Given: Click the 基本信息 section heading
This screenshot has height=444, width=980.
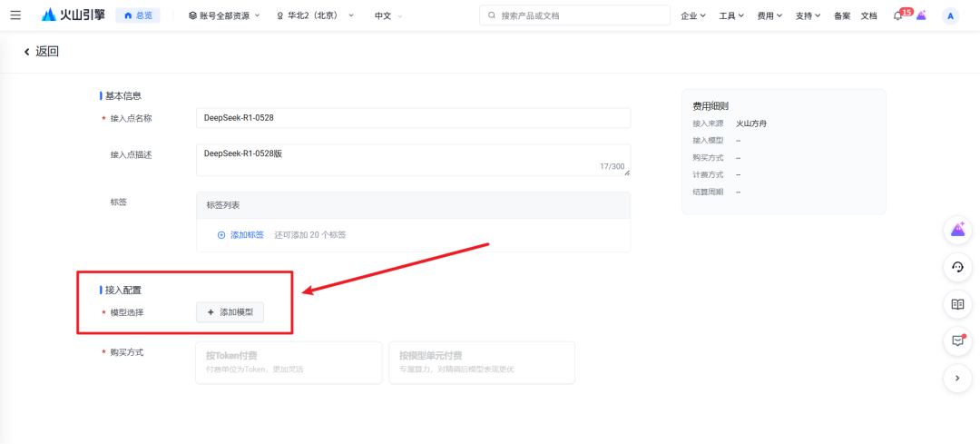Looking at the screenshot, I should 123,96.
